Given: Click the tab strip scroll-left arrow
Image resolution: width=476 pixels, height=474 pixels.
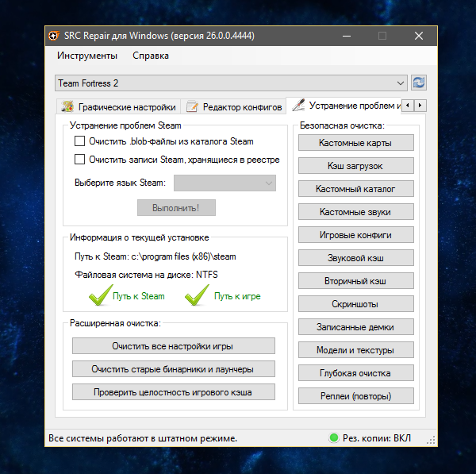Looking at the screenshot, I should point(408,106).
